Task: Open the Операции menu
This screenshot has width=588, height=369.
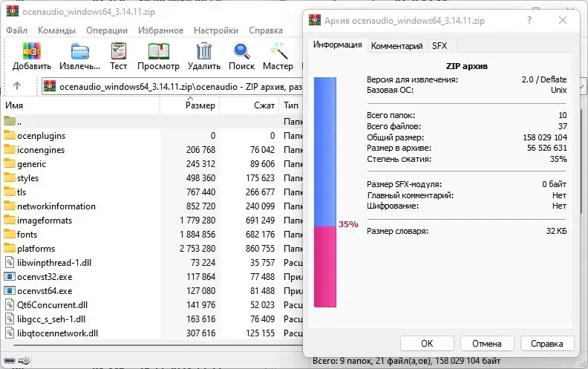Action: (x=107, y=30)
